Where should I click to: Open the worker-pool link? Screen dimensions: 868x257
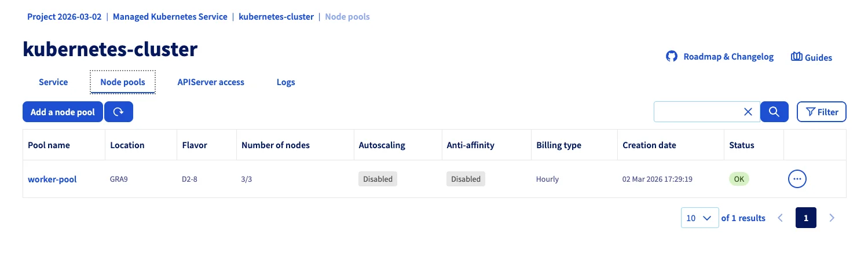point(52,179)
